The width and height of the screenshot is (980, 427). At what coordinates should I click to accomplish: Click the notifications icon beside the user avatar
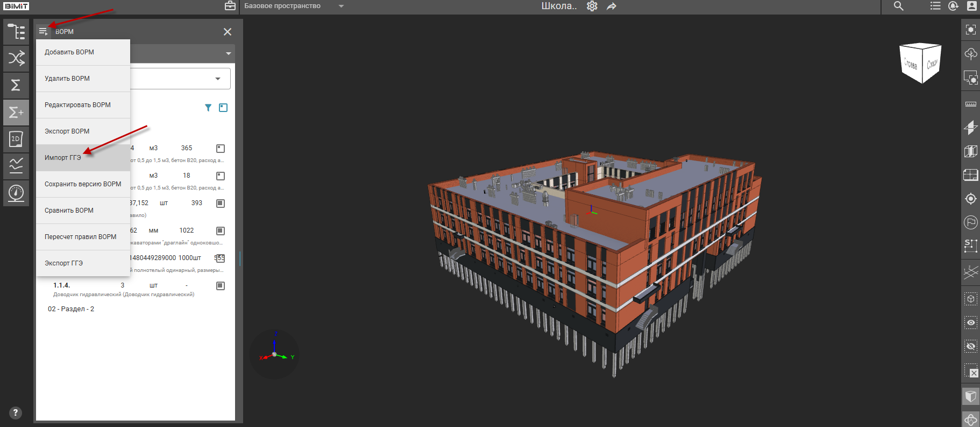coord(953,6)
